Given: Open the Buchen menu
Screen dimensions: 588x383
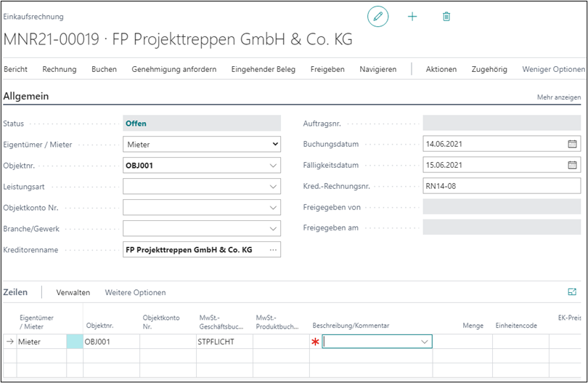Looking at the screenshot, I should (104, 69).
